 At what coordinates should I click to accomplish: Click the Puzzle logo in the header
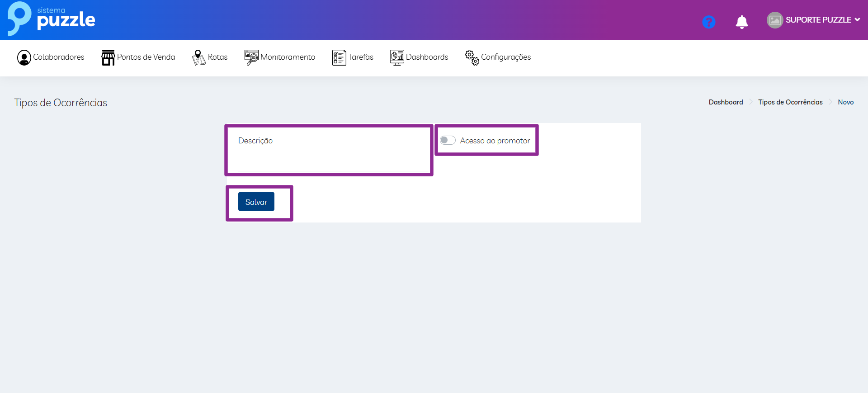pyautogui.click(x=51, y=19)
